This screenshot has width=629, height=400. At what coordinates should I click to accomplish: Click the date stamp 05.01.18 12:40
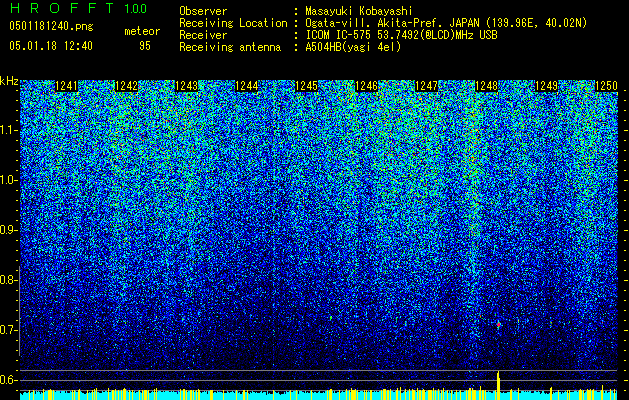(x=51, y=46)
